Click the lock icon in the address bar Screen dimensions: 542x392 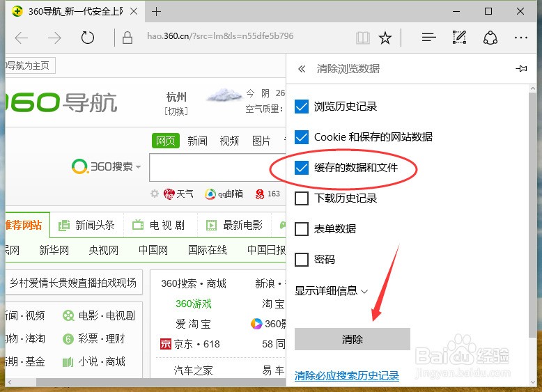(x=127, y=38)
